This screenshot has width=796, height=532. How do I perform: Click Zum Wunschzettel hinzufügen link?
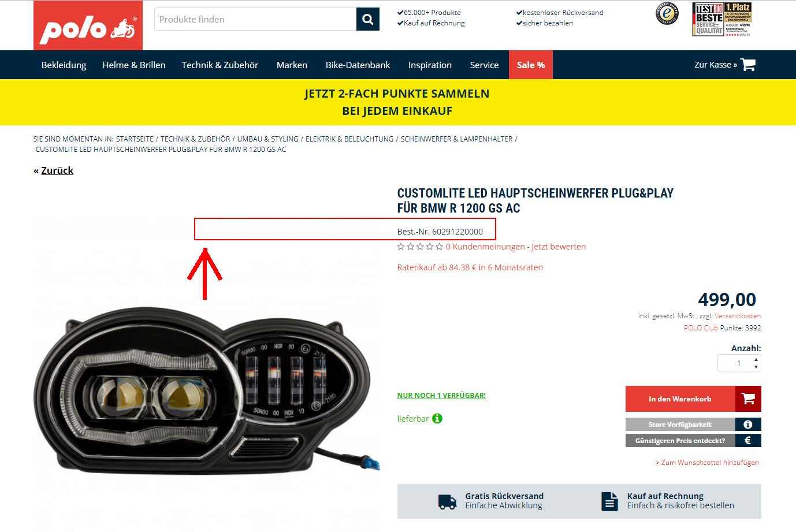click(x=707, y=463)
